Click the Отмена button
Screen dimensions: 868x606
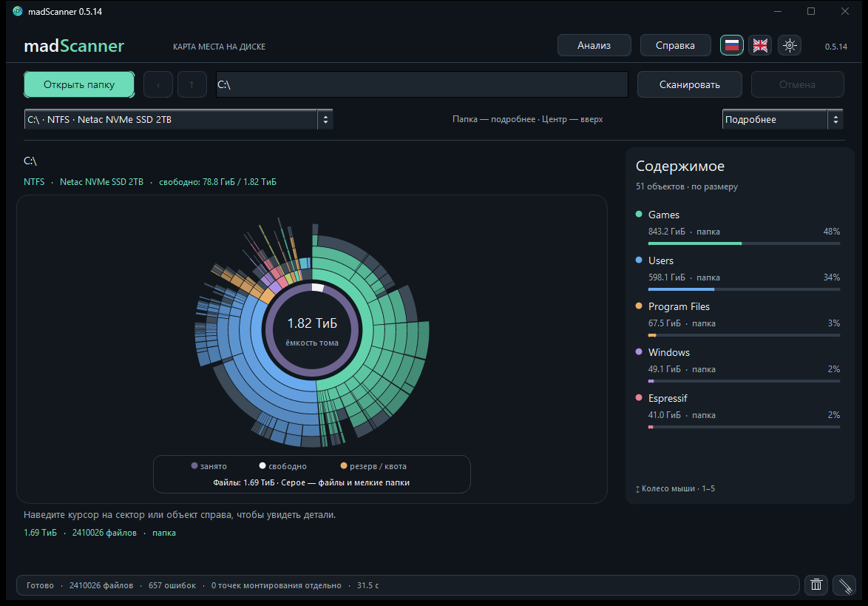coord(797,84)
